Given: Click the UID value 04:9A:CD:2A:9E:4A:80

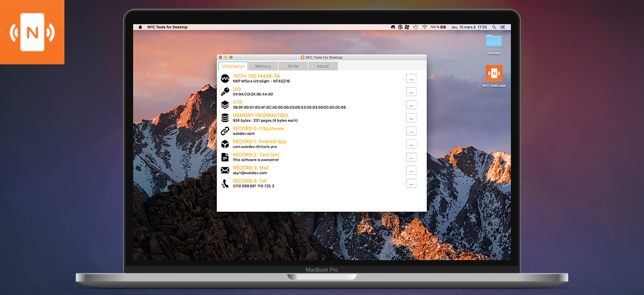Looking at the screenshot, I should point(253,94).
